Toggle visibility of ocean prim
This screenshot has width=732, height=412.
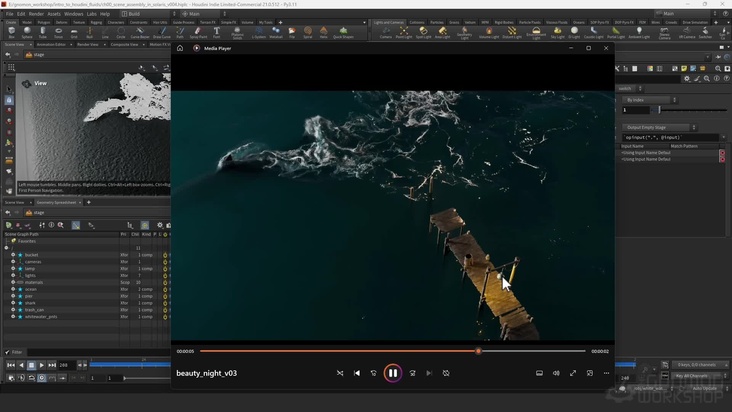tap(13, 289)
